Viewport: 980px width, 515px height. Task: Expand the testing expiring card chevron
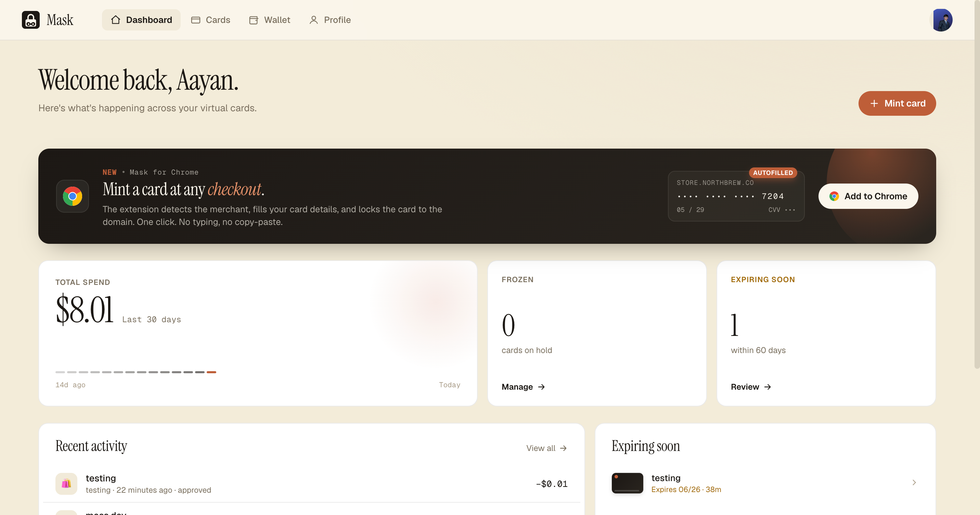[x=914, y=483]
